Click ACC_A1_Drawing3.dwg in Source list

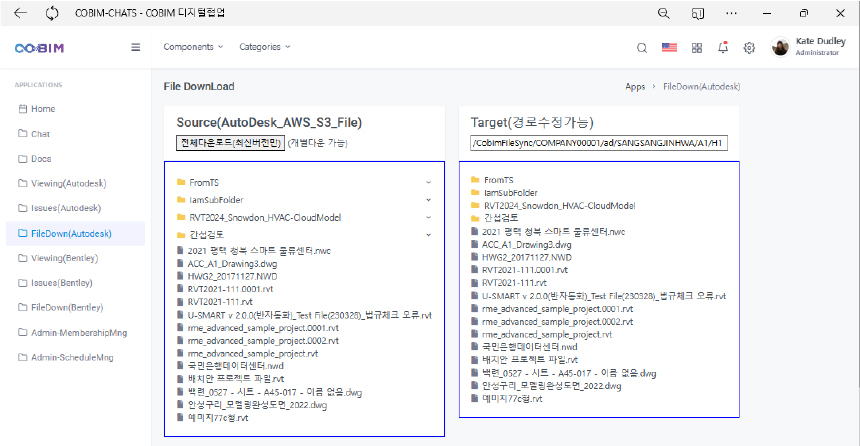coord(232,264)
